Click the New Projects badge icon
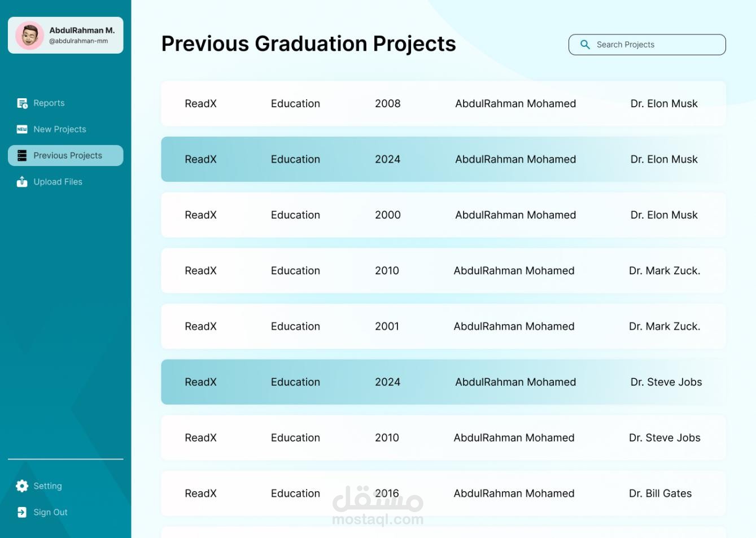The width and height of the screenshot is (756, 538). click(22, 129)
